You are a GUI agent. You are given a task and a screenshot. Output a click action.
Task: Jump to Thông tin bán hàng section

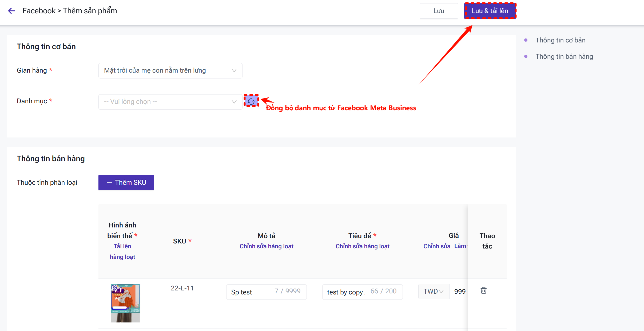(564, 57)
